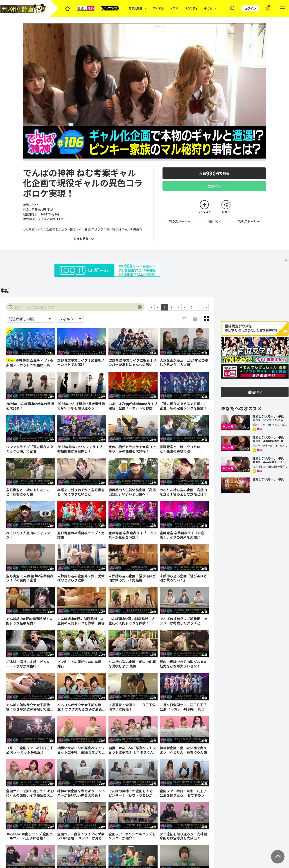Open the 番組公式 YouTube banner
Viewport: 289px width, 868px height.
(255, 371)
